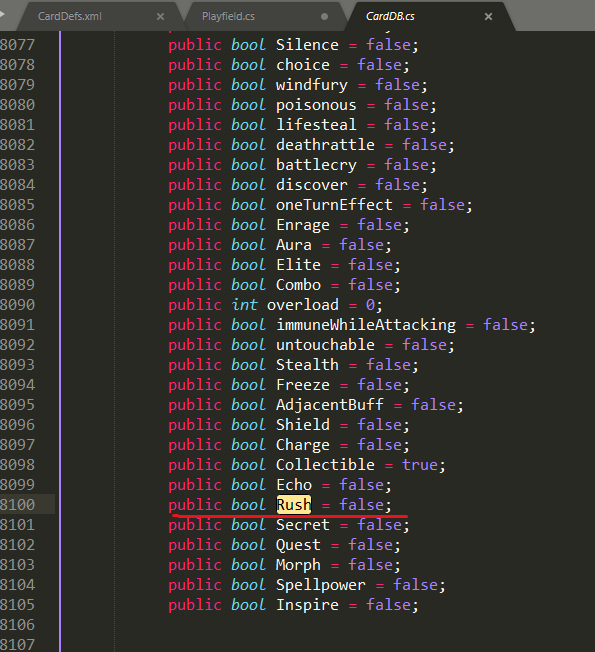Click line number 8090 in gutter
The width and height of the screenshot is (595, 652).
[17, 305]
